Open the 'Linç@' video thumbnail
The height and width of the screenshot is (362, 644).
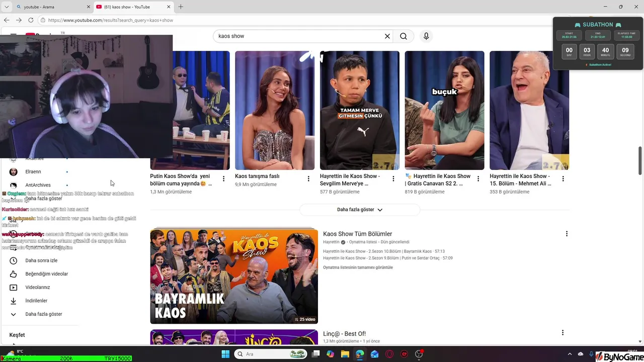(x=234, y=337)
